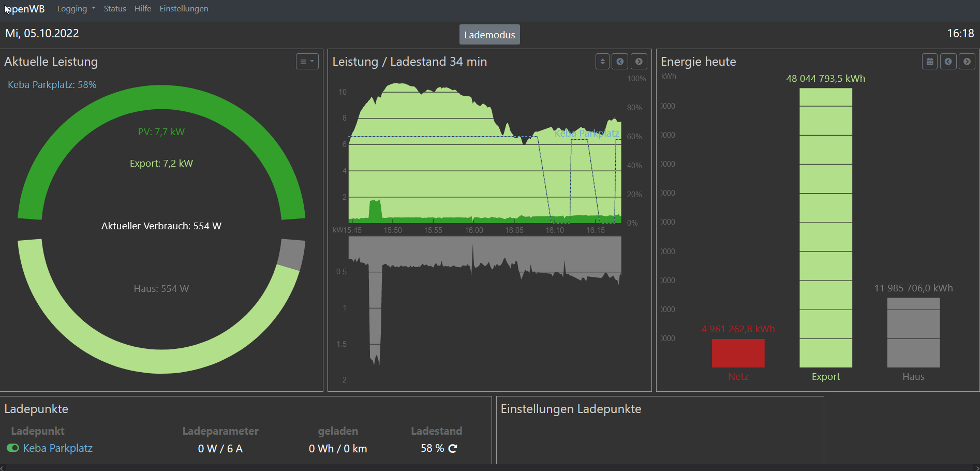This screenshot has width=980, height=471.
Task: Click the red Netz energy bar
Action: (x=738, y=353)
